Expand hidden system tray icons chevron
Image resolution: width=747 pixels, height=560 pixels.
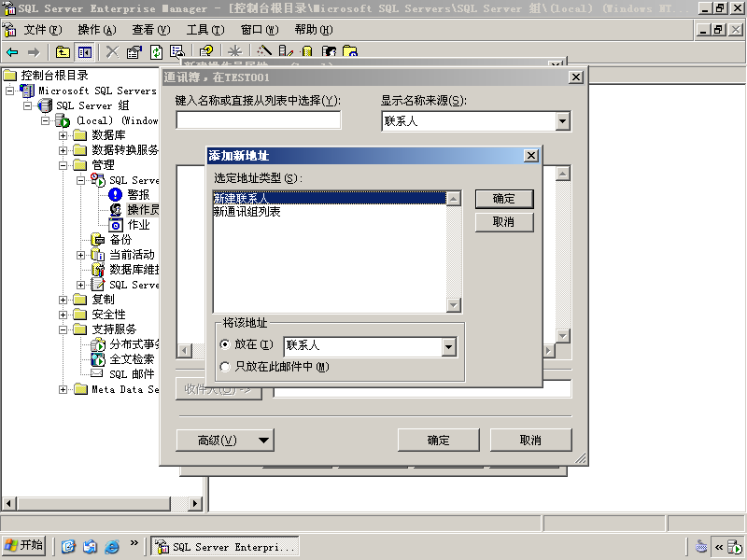[718, 547]
